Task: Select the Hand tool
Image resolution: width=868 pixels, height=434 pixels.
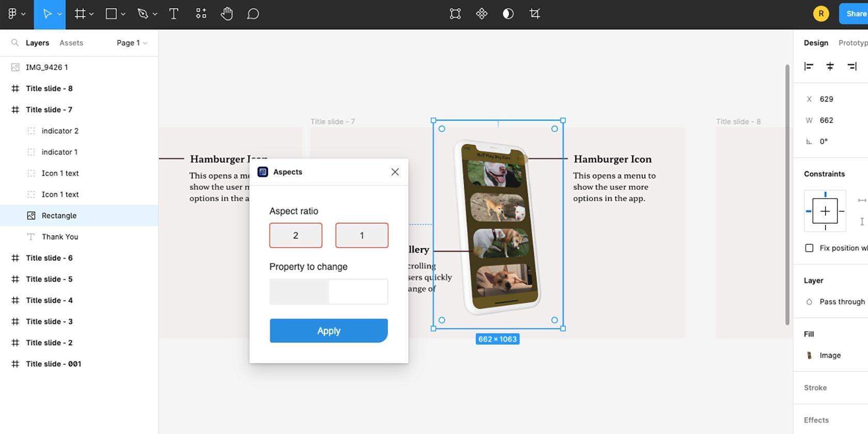Action: 227,14
